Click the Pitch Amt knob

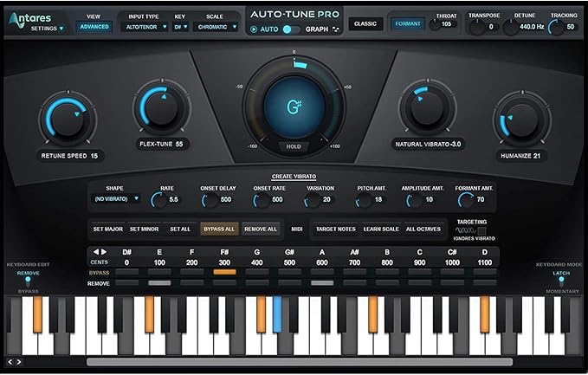point(364,200)
